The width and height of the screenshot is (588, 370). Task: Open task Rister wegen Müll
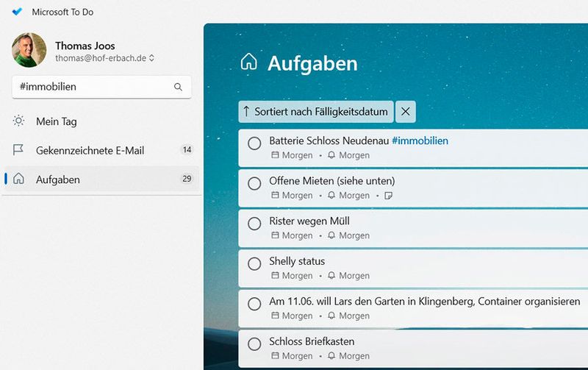(x=413, y=228)
